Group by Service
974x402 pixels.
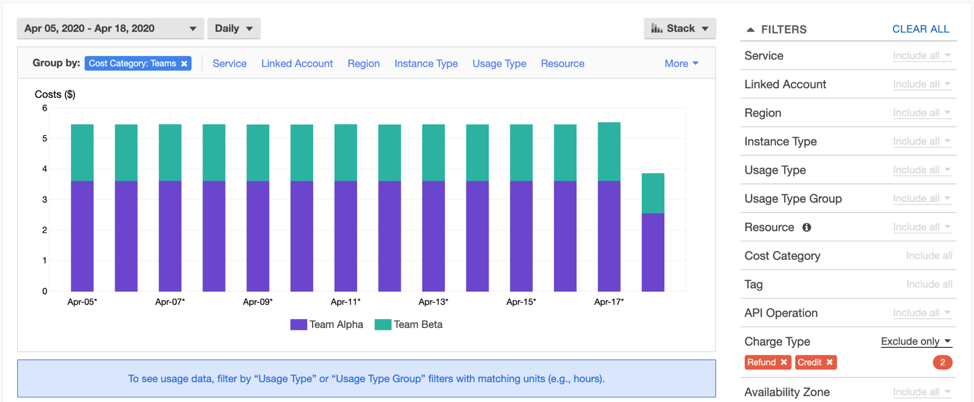(229, 63)
